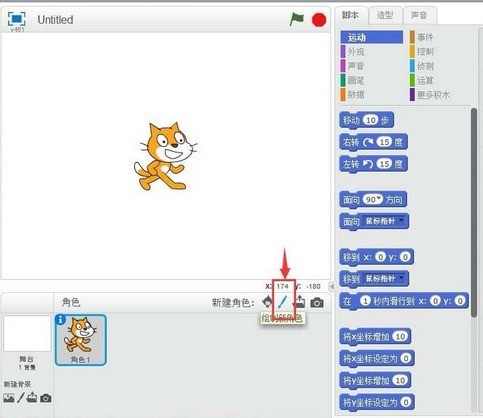Click the 将y坐标设定为 0 block

point(377,402)
